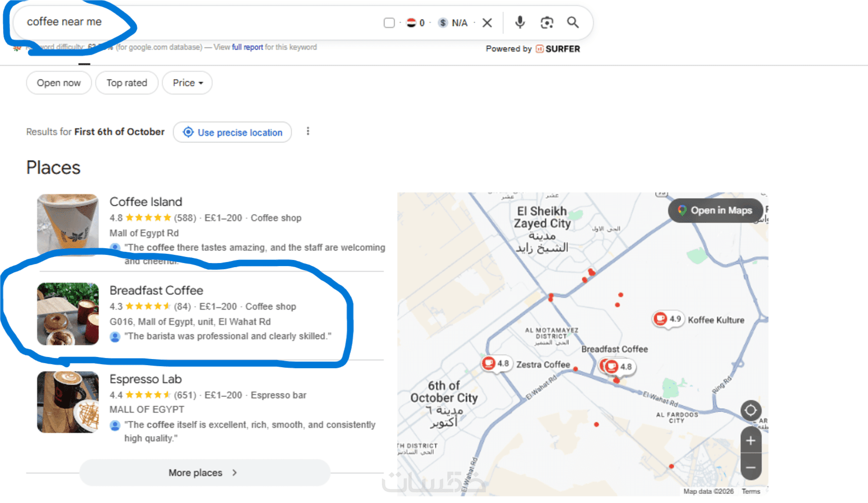Image resolution: width=868 pixels, height=503 pixels.
Task: Open the Coffee Island listing
Action: tap(146, 202)
